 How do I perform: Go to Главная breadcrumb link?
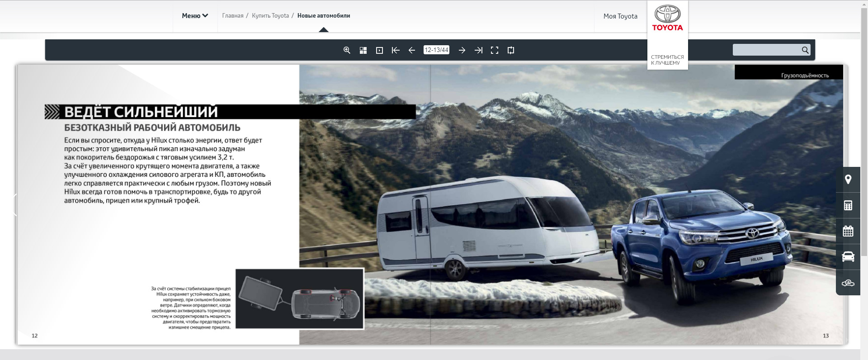point(233,16)
